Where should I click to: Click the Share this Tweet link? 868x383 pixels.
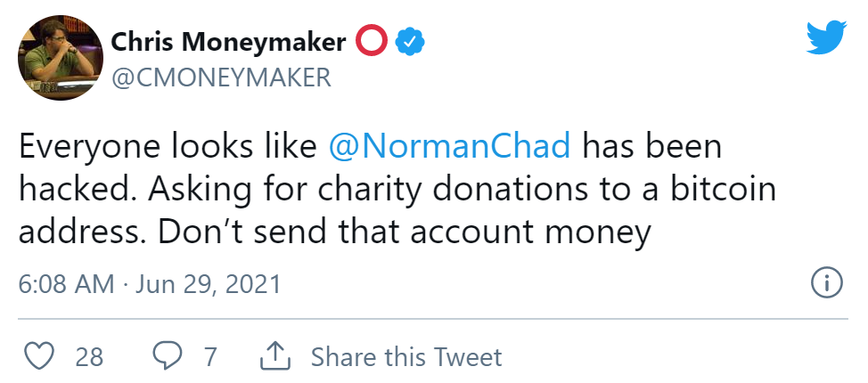pyautogui.click(x=406, y=357)
